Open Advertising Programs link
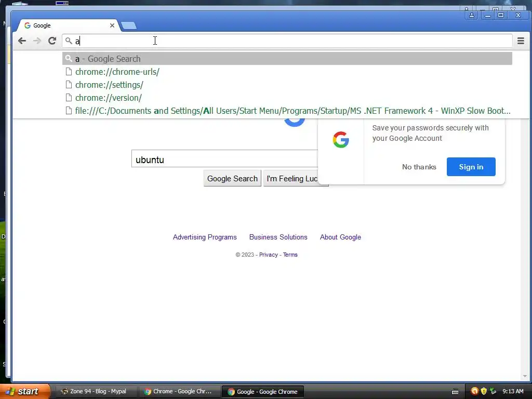 click(205, 237)
